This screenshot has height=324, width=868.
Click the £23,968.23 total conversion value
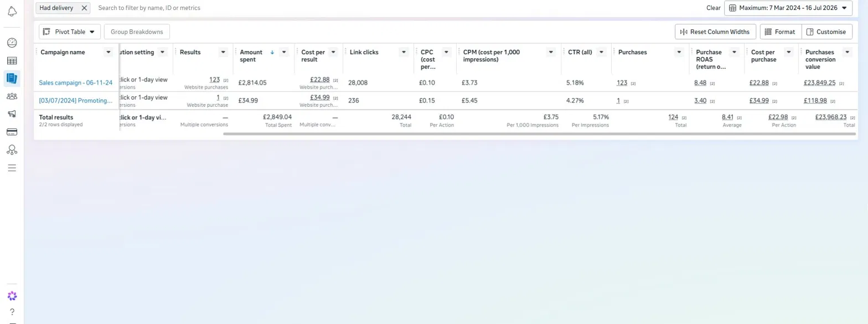click(831, 117)
